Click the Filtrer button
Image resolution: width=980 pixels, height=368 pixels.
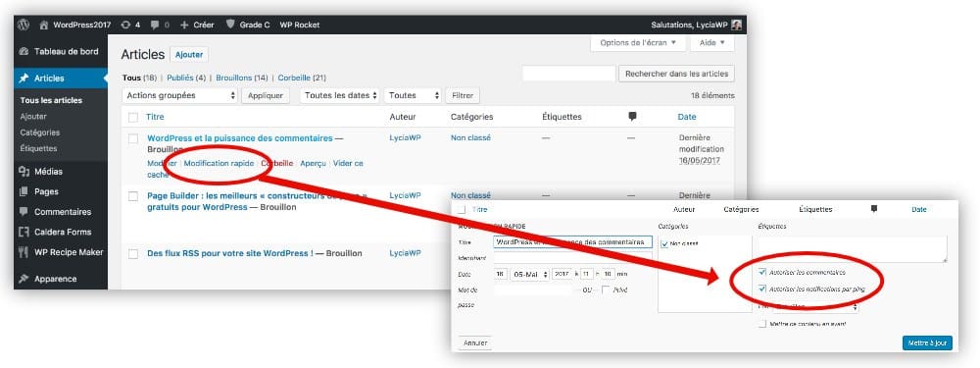tap(463, 96)
